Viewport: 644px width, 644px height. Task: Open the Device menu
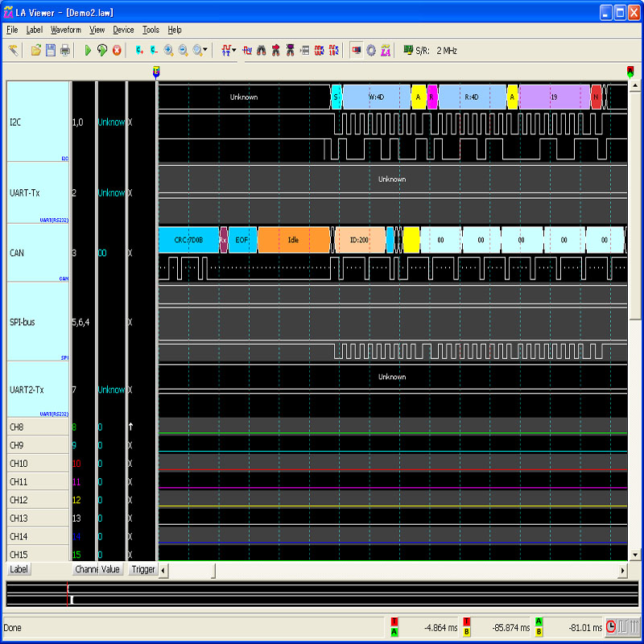pos(123,30)
